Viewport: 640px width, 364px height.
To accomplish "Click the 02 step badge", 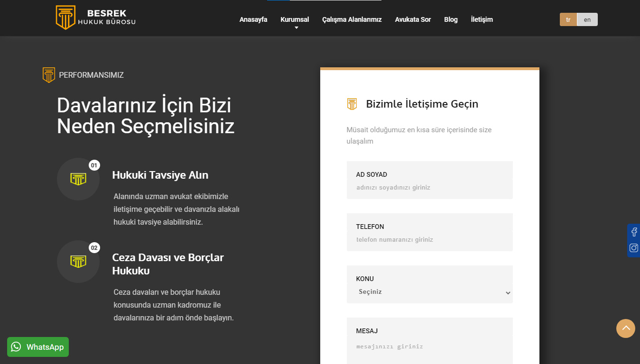I will pyautogui.click(x=94, y=248).
